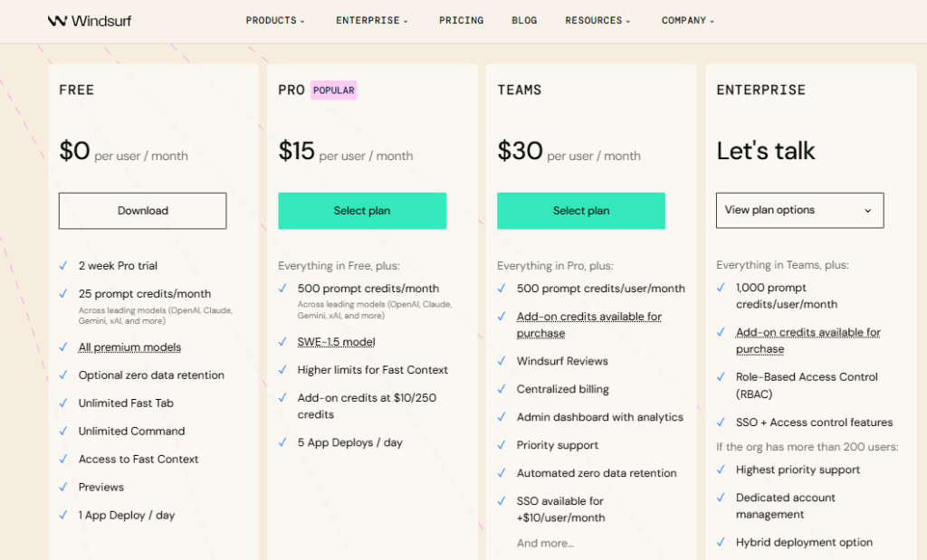Click checkmark beside Unlimited Fast Tab

pyautogui.click(x=63, y=403)
